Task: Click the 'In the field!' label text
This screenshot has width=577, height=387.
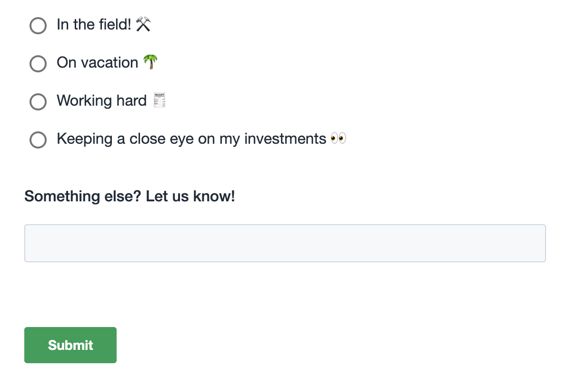Action: coord(94,25)
